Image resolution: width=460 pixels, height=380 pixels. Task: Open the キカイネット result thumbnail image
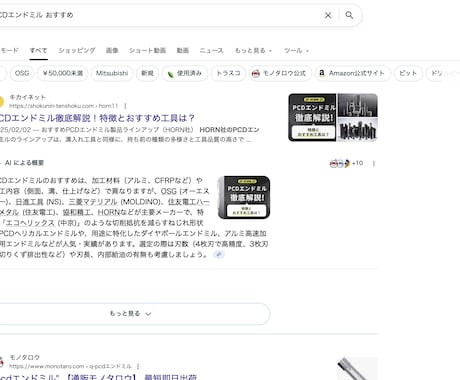333,117
